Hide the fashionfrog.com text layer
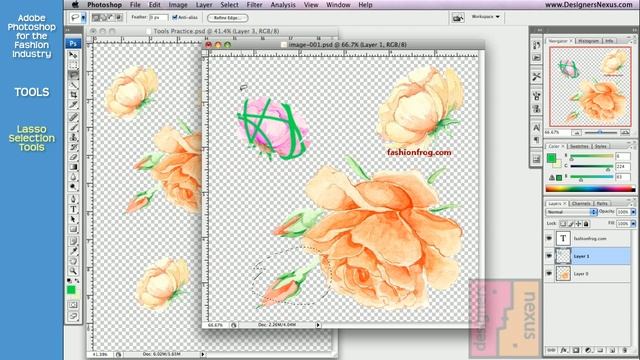This screenshot has width=640, height=360. click(x=549, y=238)
